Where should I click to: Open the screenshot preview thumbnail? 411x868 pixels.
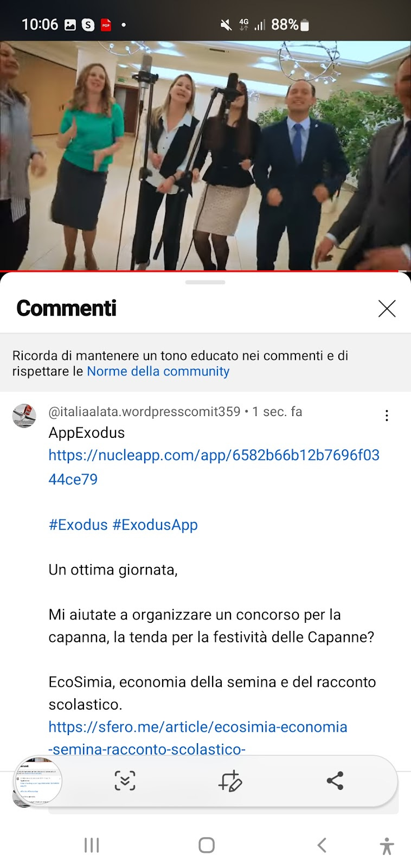(37, 781)
